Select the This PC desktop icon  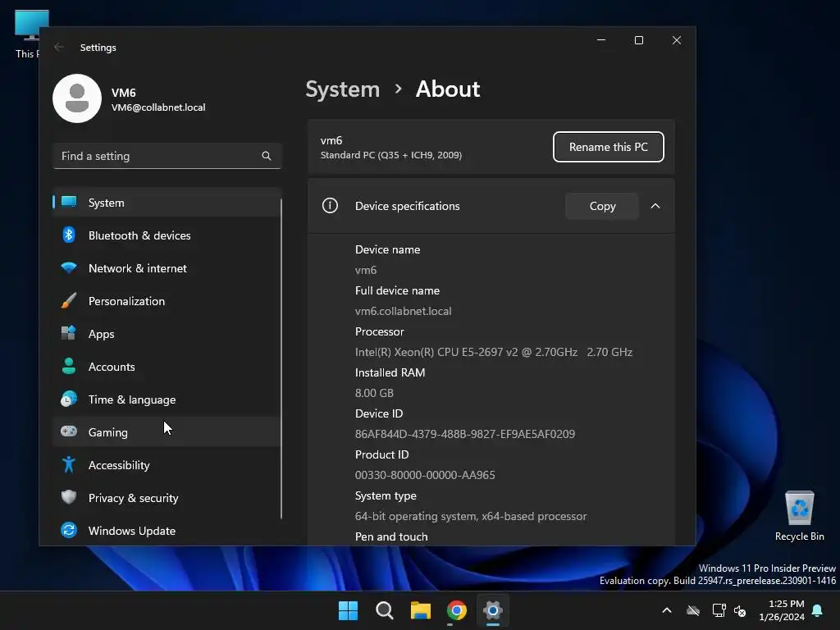pyautogui.click(x=28, y=34)
